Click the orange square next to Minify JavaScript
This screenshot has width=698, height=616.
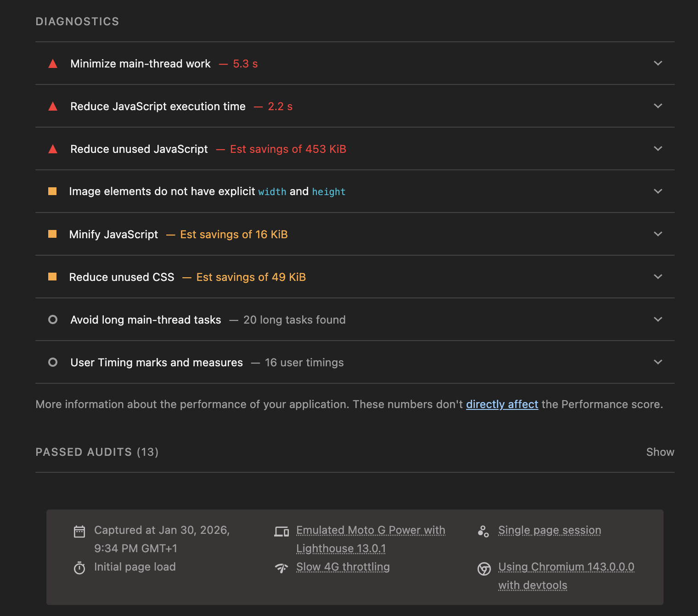[53, 234]
